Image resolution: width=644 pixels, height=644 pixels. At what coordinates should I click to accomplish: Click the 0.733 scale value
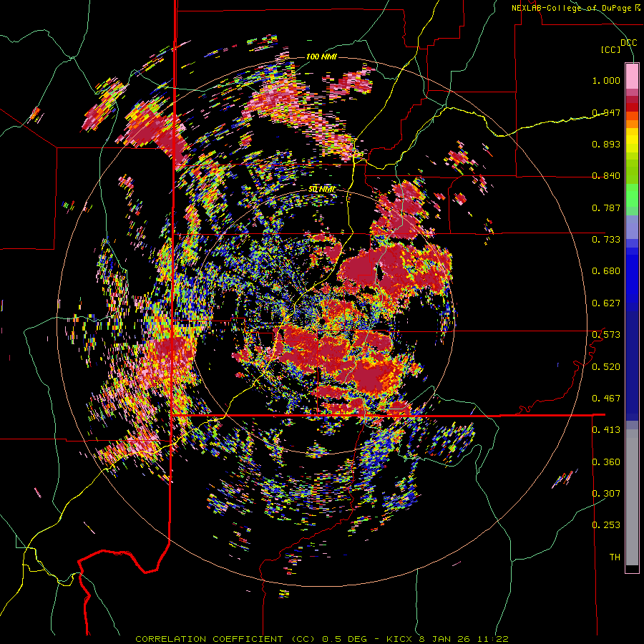(x=606, y=240)
